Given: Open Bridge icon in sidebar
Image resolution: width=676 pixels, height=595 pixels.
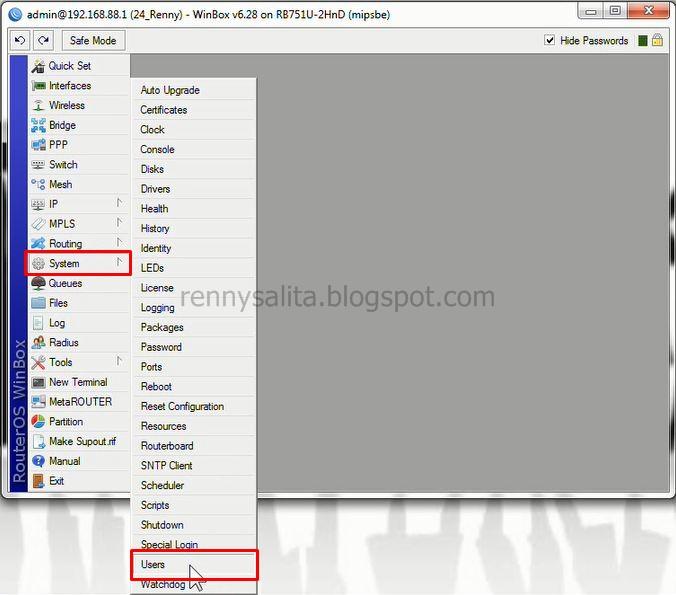Looking at the screenshot, I should (x=38, y=125).
